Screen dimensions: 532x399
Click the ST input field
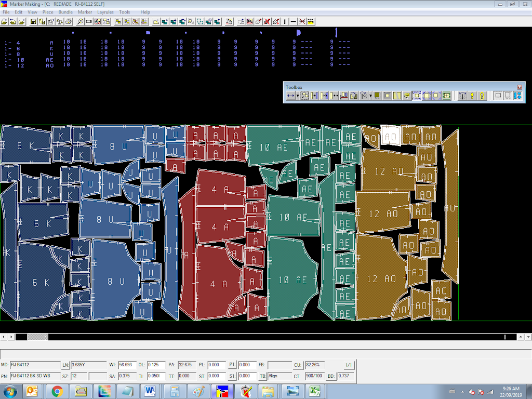click(217, 376)
